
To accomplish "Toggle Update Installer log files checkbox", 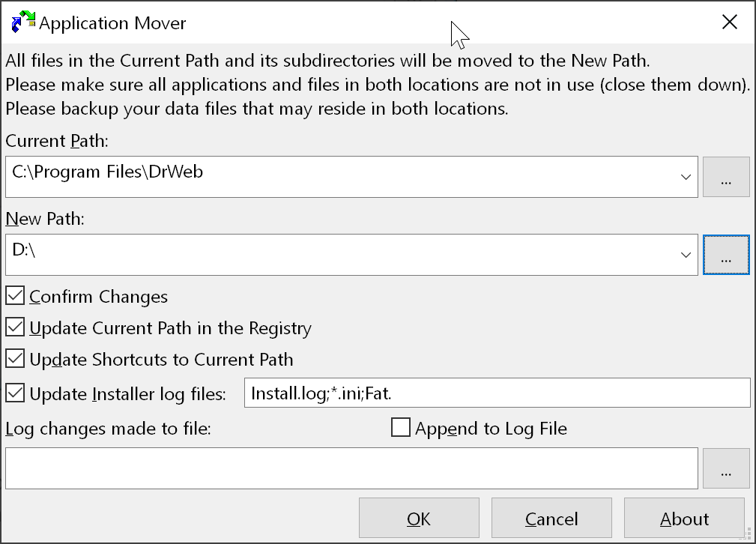I will pyautogui.click(x=15, y=393).
